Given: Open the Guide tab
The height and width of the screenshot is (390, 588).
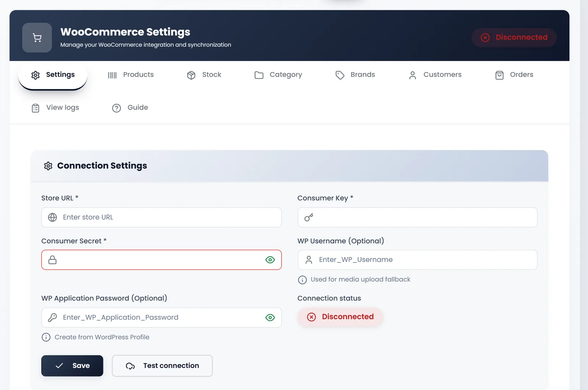Looking at the screenshot, I should pyautogui.click(x=130, y=108).
